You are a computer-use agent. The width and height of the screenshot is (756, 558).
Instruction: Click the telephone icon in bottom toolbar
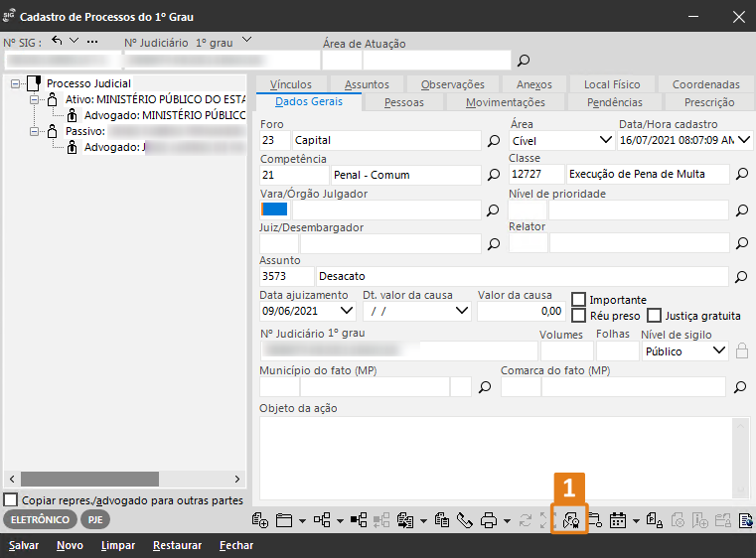pos(465,519)
